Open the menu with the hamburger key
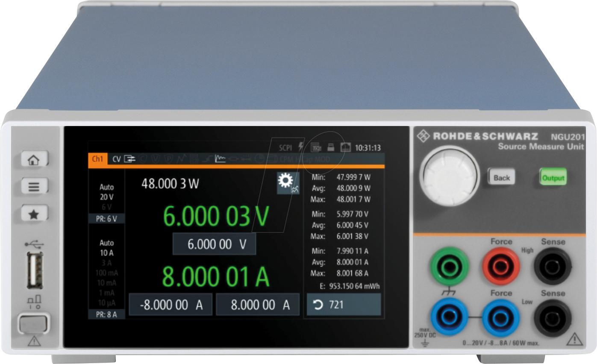 click(34, 187)
